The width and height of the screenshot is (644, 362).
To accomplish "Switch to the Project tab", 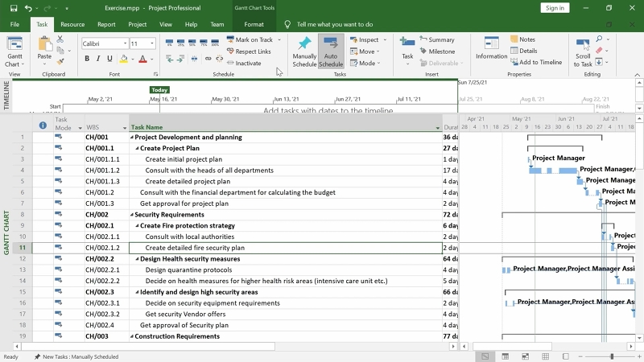I will 137,24.
